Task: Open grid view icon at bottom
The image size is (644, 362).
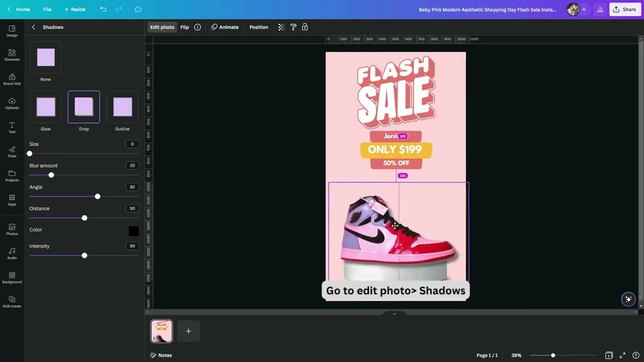Action: [609, 355]
